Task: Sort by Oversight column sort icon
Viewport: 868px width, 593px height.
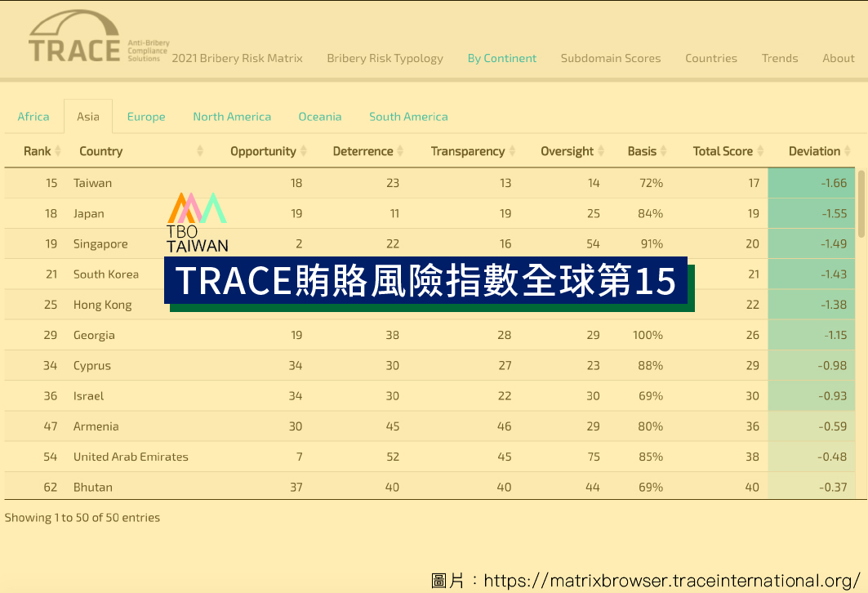Action: tap(601, 151)
